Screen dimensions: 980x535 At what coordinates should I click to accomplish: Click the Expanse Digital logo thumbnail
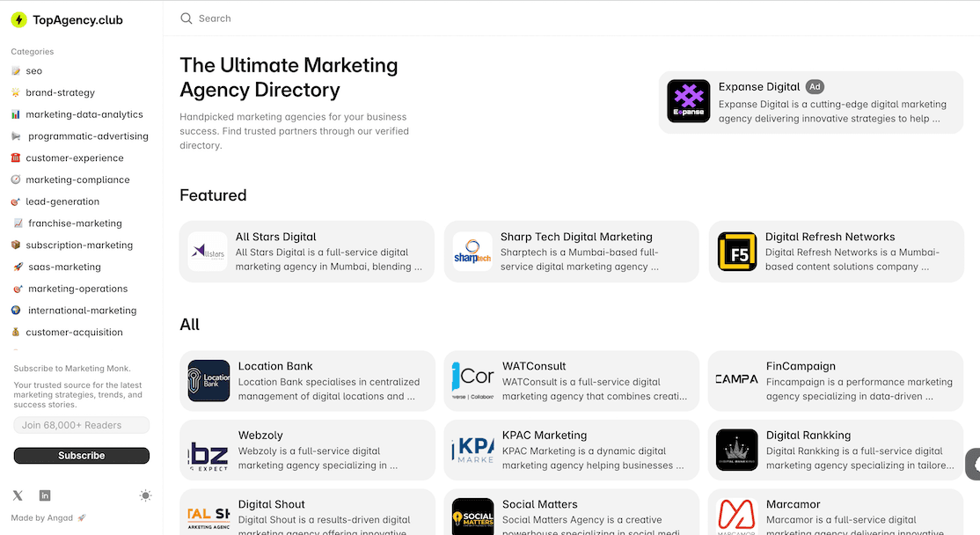pos(688,101)
